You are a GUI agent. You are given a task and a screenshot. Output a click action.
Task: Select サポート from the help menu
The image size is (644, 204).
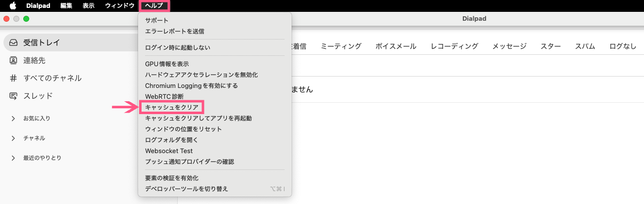(x=215, y=21)
